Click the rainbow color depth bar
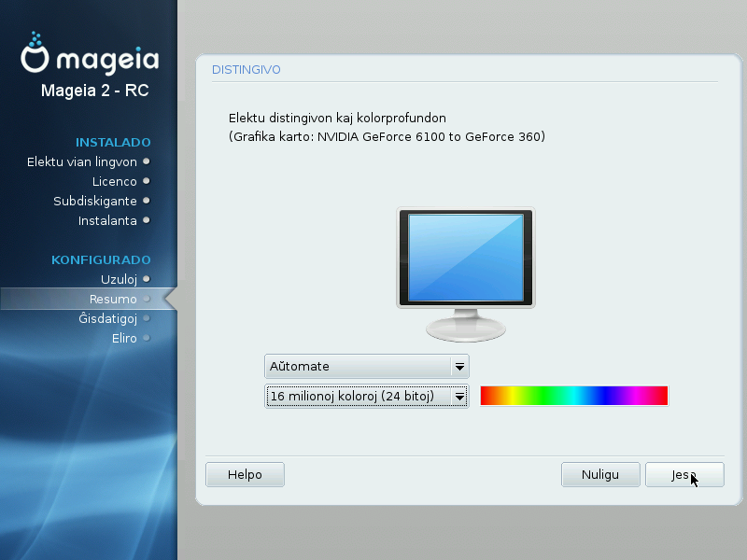 click(574, 396)
